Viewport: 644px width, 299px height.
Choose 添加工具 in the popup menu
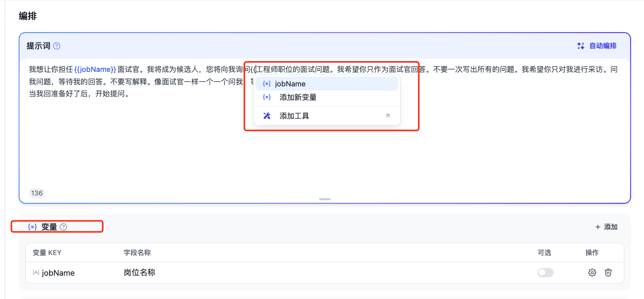294,116
